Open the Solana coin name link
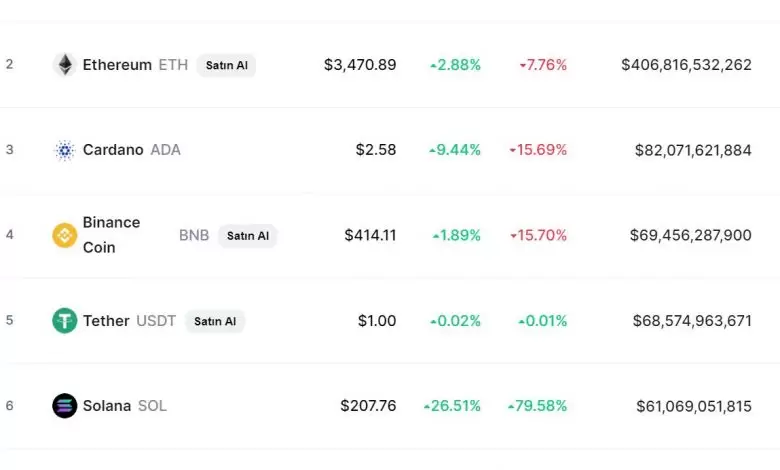The width and height of the screenshot is (780, 470). (107, 406)
